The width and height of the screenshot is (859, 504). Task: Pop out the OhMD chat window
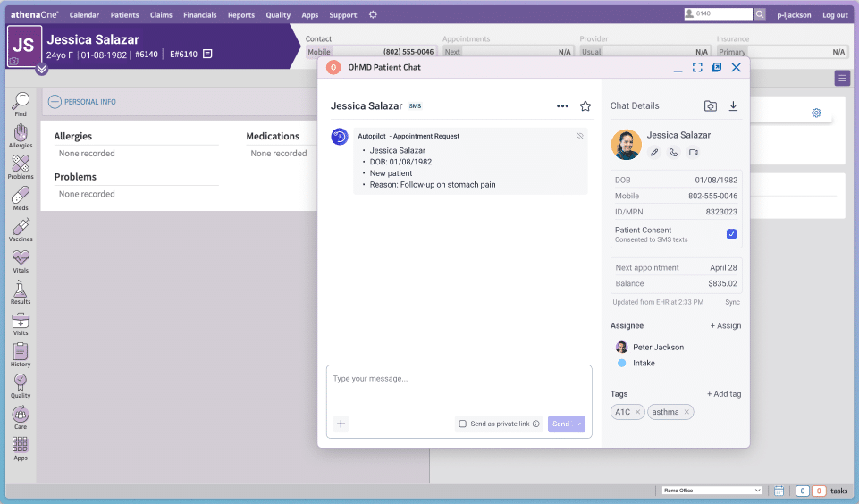coord(717,67)
